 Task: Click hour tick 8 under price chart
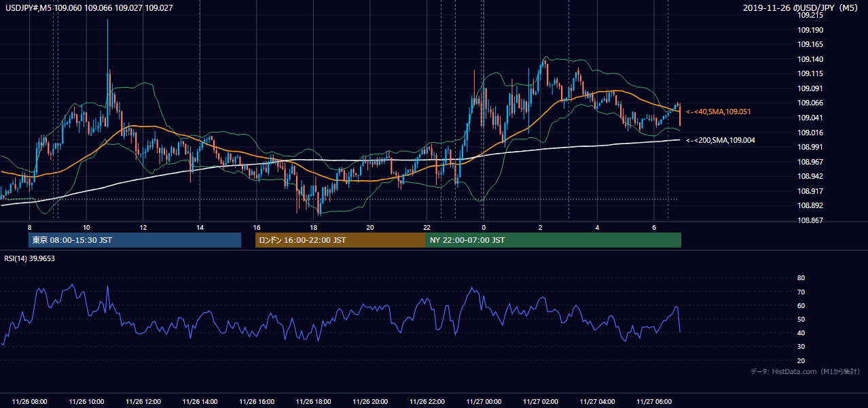point(29,227)
